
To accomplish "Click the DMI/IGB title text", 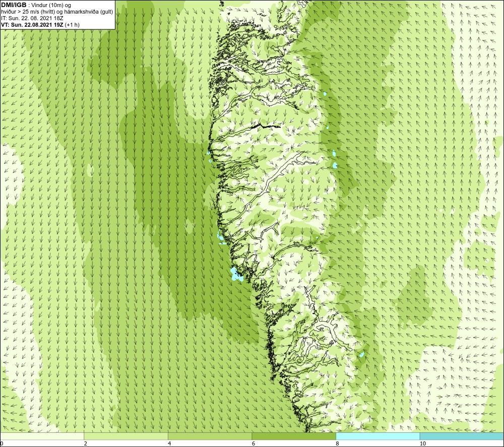I will 14,5.
